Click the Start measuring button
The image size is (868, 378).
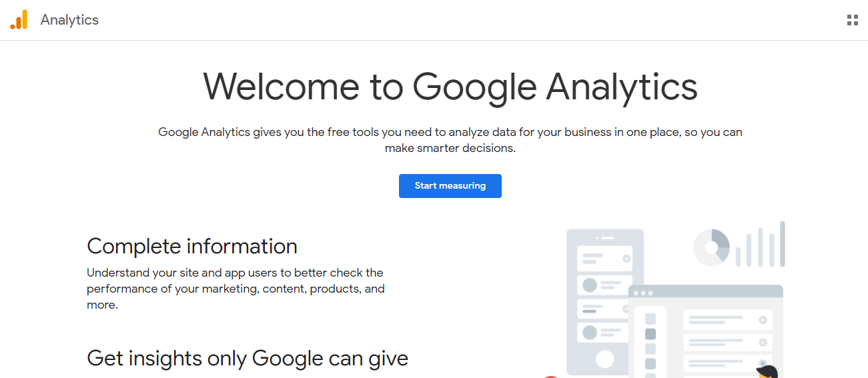coord(450,186)
